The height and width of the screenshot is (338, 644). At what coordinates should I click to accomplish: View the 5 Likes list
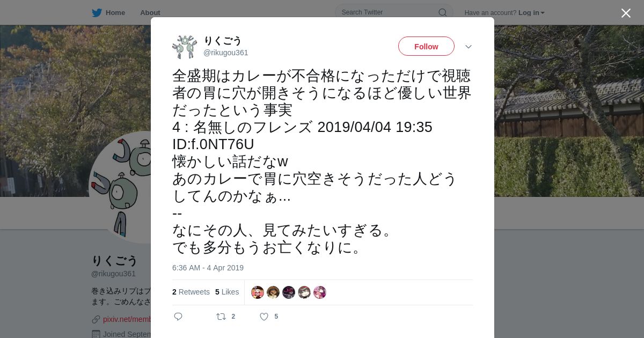227,292
